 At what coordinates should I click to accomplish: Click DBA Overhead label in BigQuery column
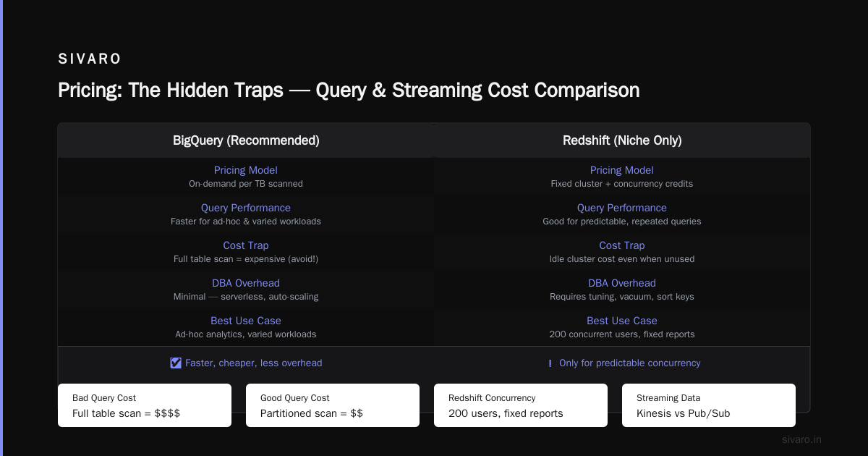pyautogui.click(x=246, y=283)
